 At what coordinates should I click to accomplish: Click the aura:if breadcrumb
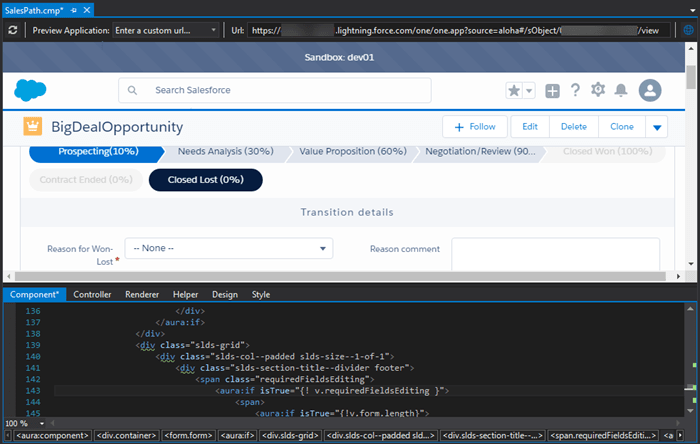(238, 436)
